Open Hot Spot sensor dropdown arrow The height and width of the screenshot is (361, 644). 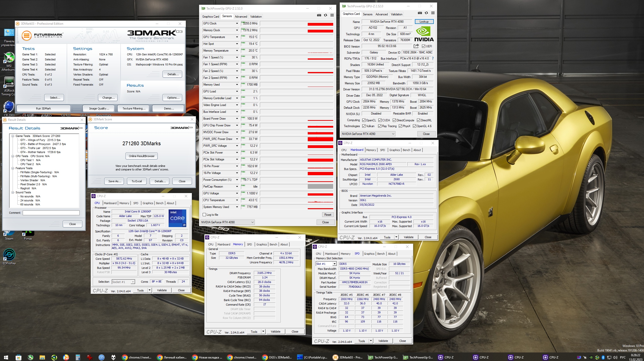(x=237, y=44)
